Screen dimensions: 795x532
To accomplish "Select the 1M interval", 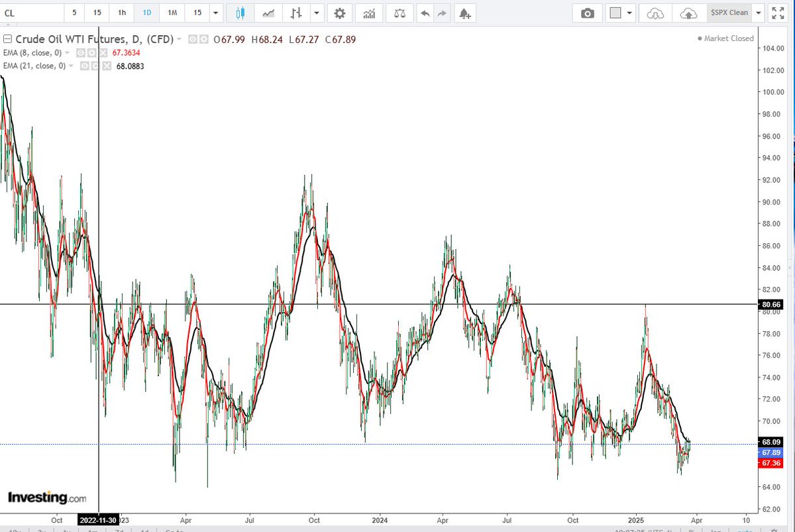I will 172,13.
